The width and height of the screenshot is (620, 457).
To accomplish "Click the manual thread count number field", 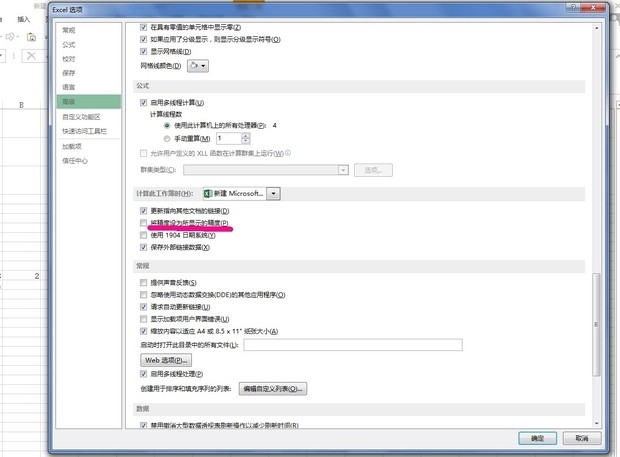I will click(x=229, y=138).
